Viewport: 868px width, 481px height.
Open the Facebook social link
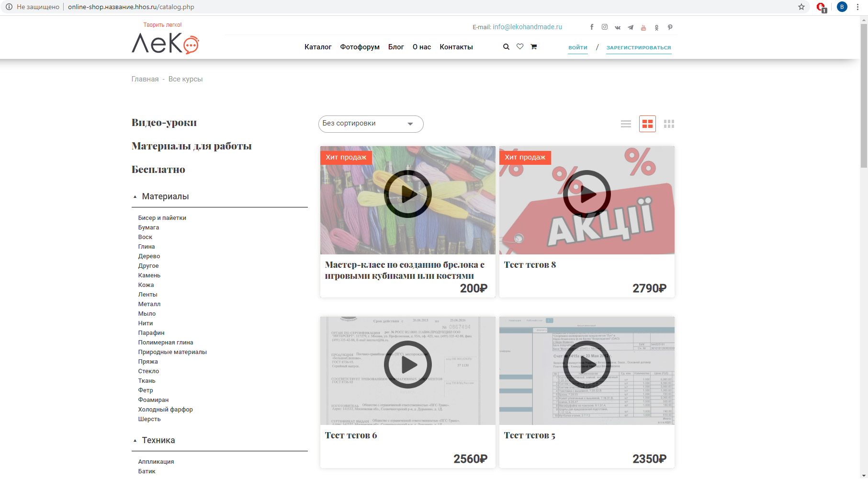point(592,27)
